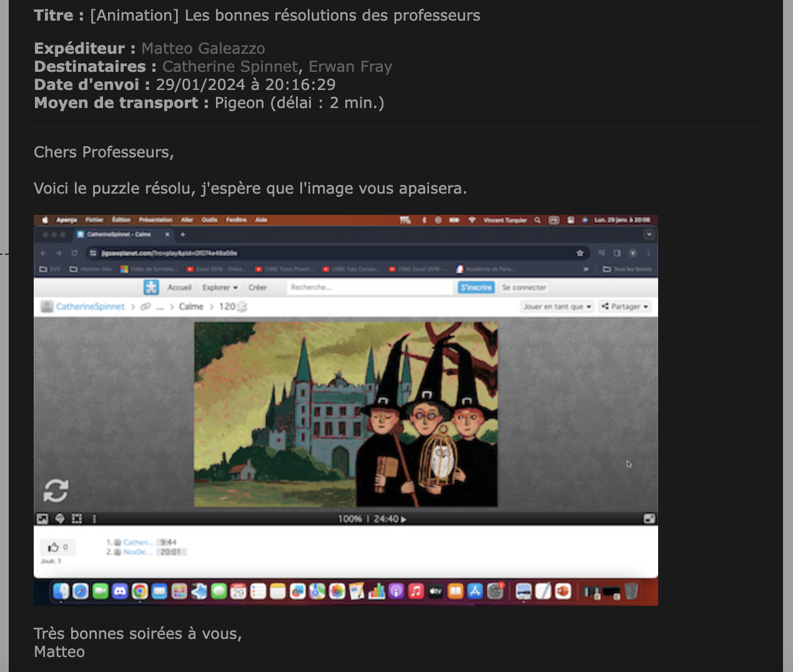Open Safari in the Dock
793x672 pixels.
(x=81, y=591)
